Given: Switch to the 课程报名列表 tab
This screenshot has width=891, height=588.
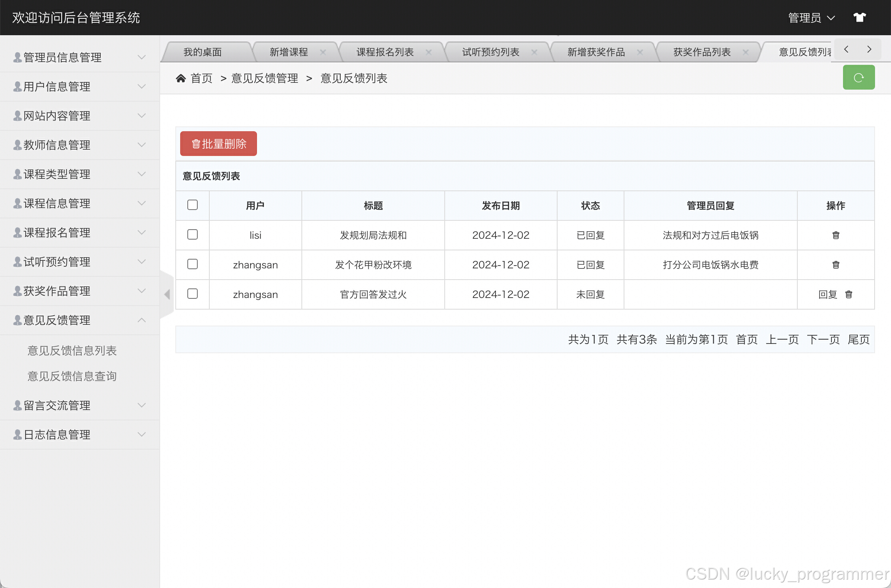Looking at the screenshot, I should tap(385, 52).
